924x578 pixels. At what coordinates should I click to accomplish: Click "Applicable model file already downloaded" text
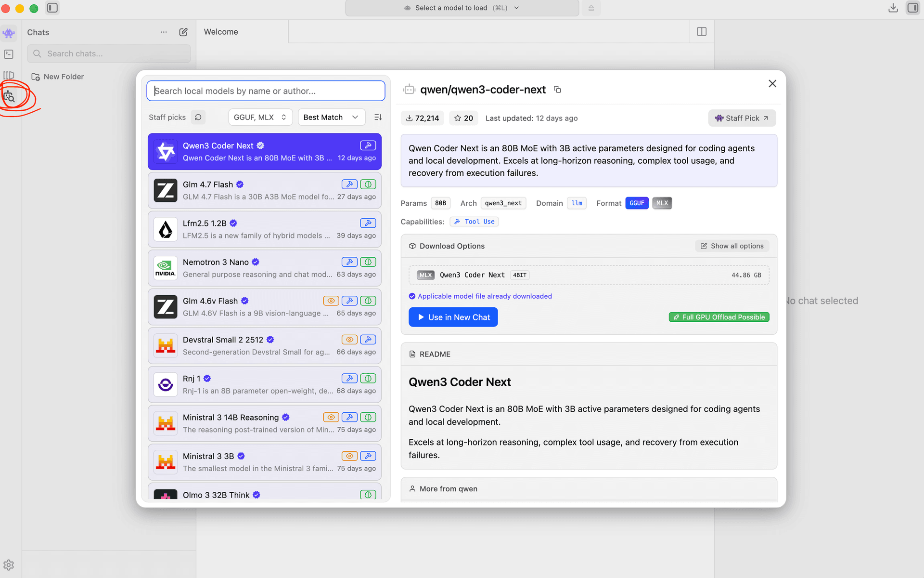[x=485, y=296]
